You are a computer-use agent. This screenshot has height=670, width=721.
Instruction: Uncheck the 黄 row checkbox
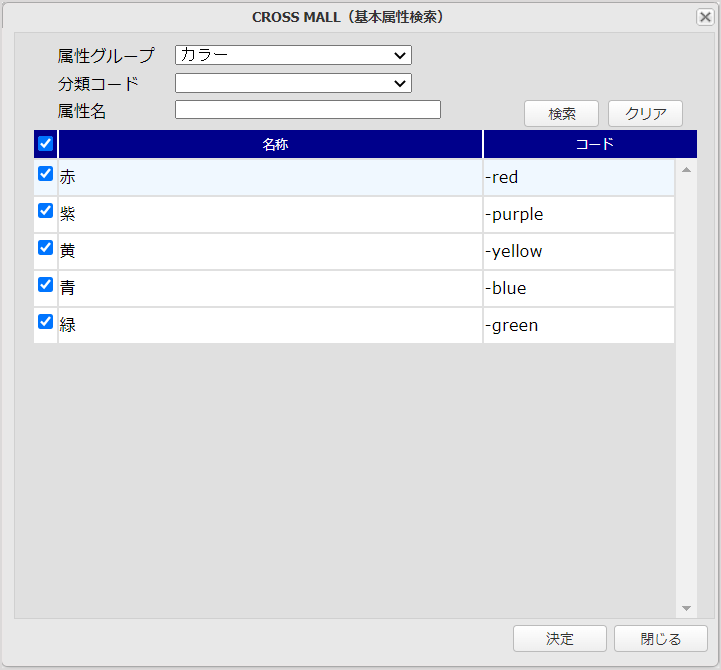[x=45, y=247]
